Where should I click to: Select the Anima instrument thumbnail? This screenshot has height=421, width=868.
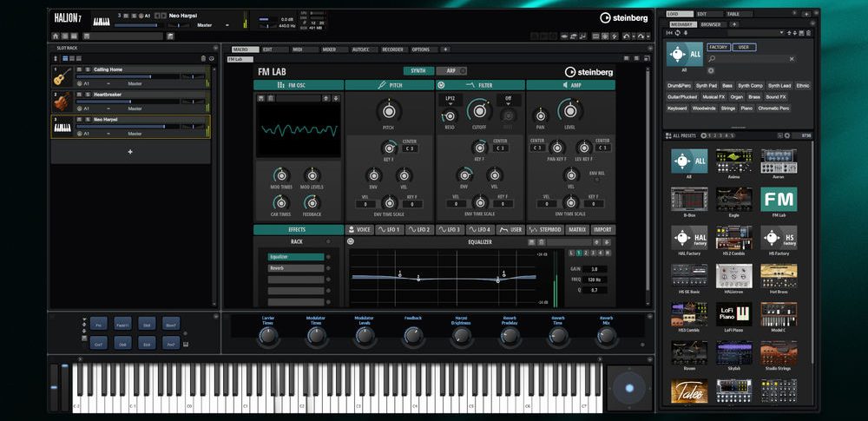click(733, 161)
